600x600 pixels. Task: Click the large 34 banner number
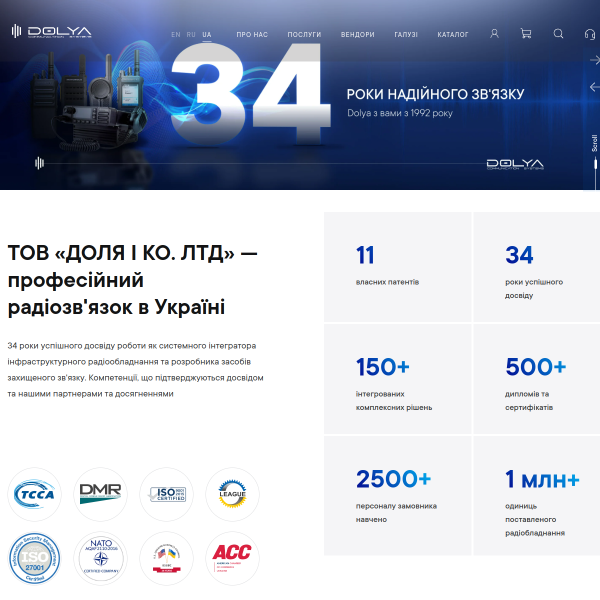(251, 94)
